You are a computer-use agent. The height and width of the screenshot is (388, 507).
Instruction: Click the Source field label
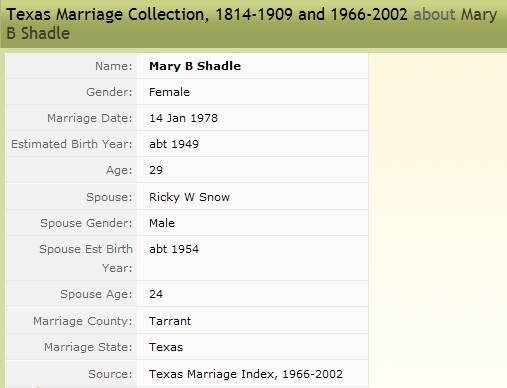(x=110, y=374)
